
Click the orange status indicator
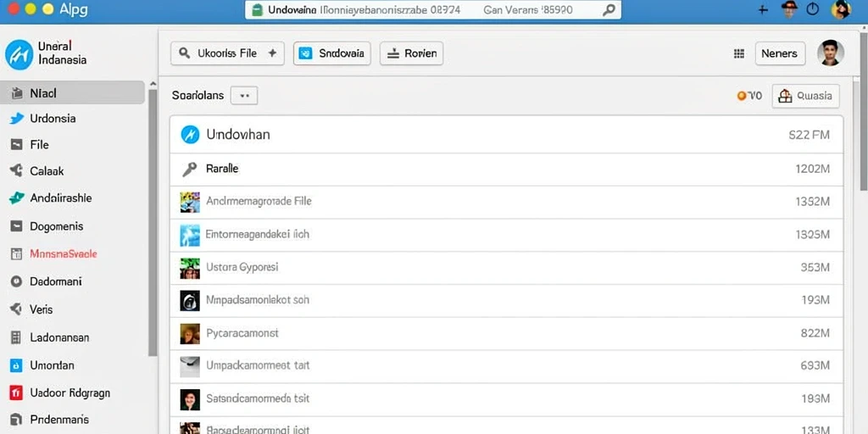[742, 96]
